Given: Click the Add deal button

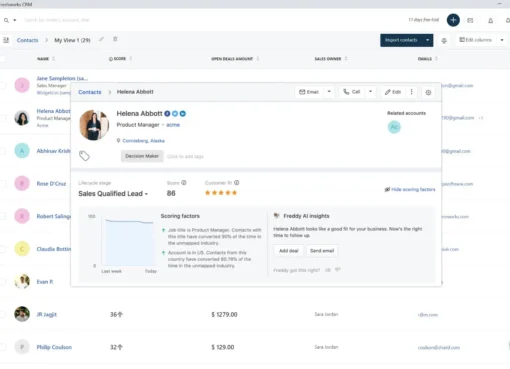Looking at the screenshot, I should point(289,251).
